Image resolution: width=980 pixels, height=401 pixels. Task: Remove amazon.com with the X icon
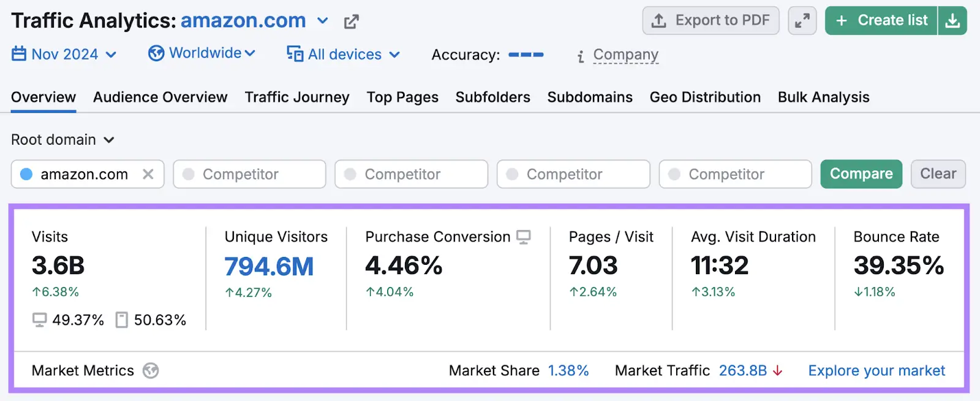(x=148, y=174)
